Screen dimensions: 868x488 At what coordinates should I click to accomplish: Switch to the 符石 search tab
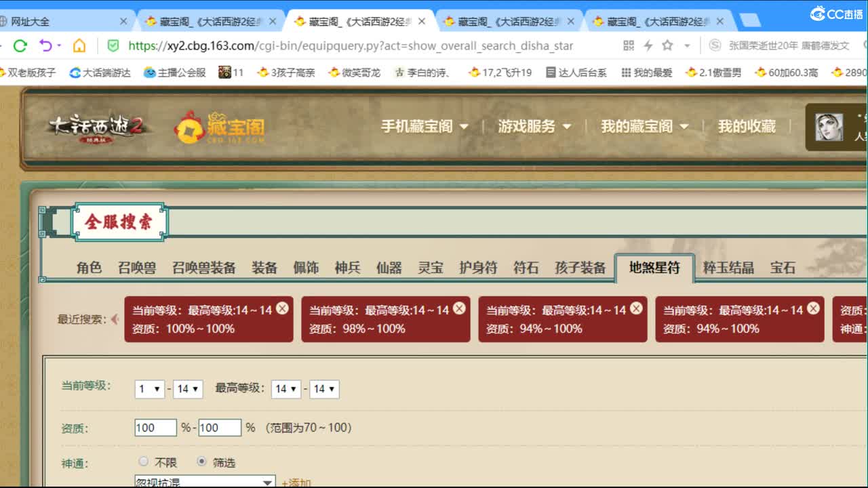(x=526, y=268)
